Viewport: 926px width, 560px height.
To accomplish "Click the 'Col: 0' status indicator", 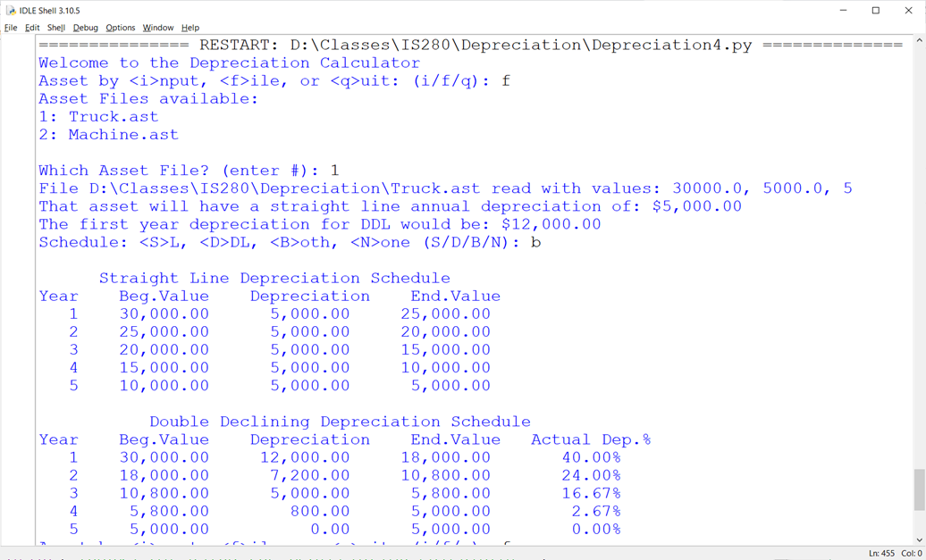I will click(912, 553).
